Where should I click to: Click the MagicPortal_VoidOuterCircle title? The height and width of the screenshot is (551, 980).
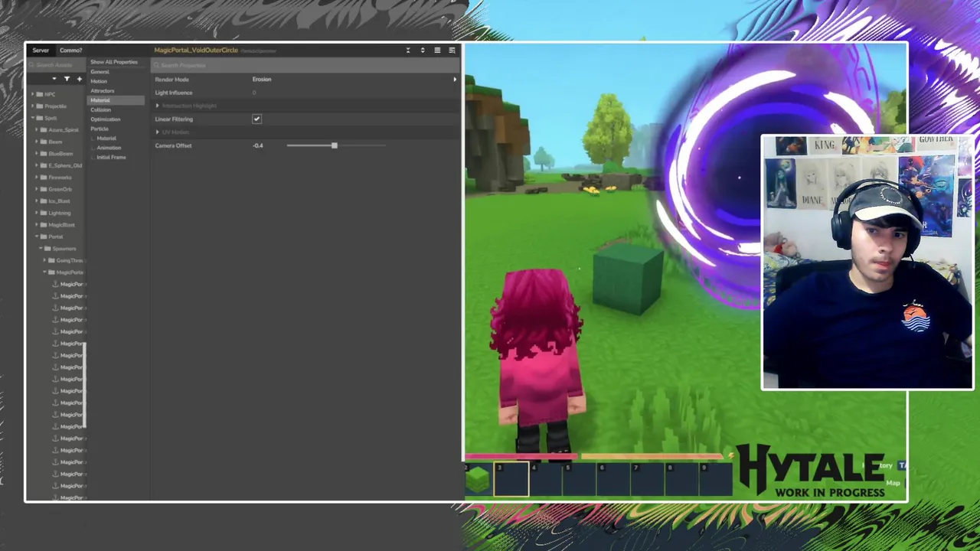pyautogui.click(x=196, y=51)
